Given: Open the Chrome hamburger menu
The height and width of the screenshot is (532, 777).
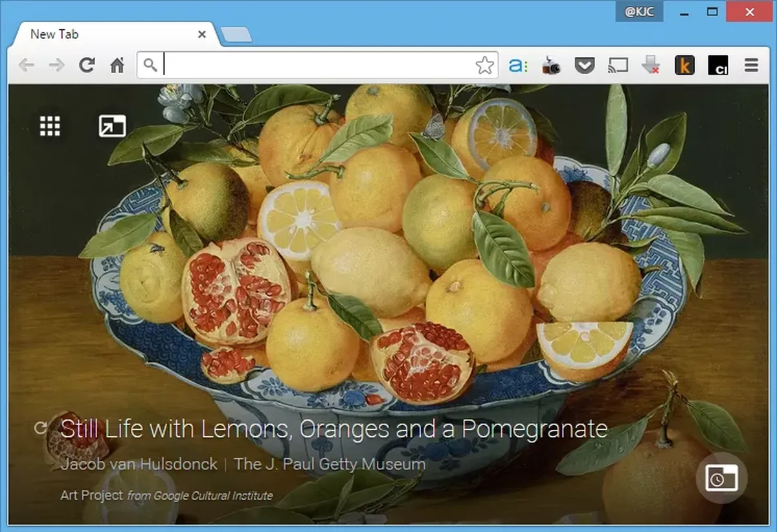Looking at the screenshot, I should pyautogui.click(x=751, y=65).
